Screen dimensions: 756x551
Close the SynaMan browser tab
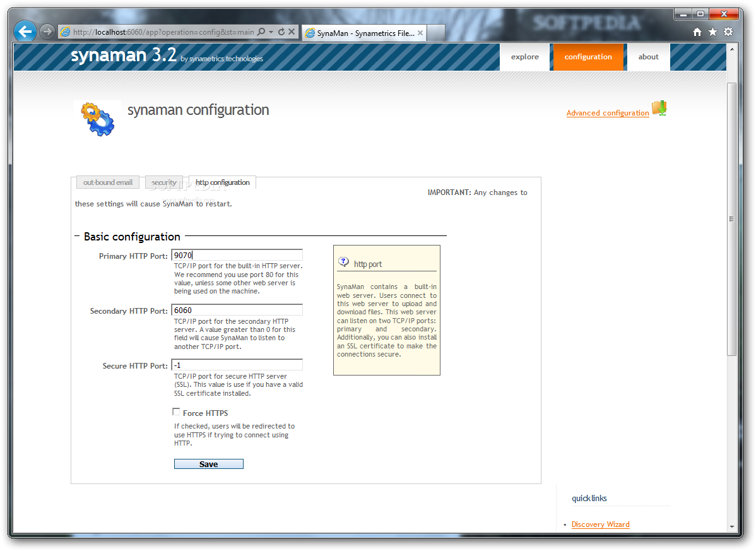[420, 33]
